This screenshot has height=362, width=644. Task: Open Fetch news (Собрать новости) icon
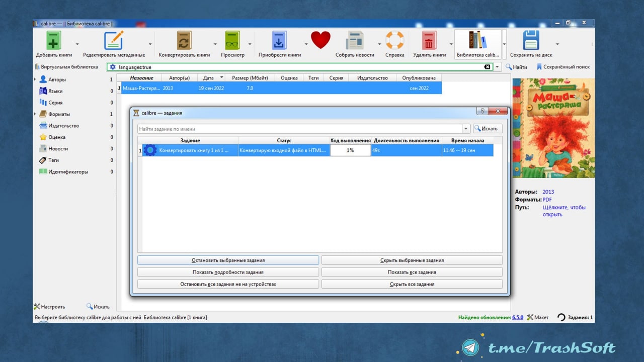coord(355,40)
